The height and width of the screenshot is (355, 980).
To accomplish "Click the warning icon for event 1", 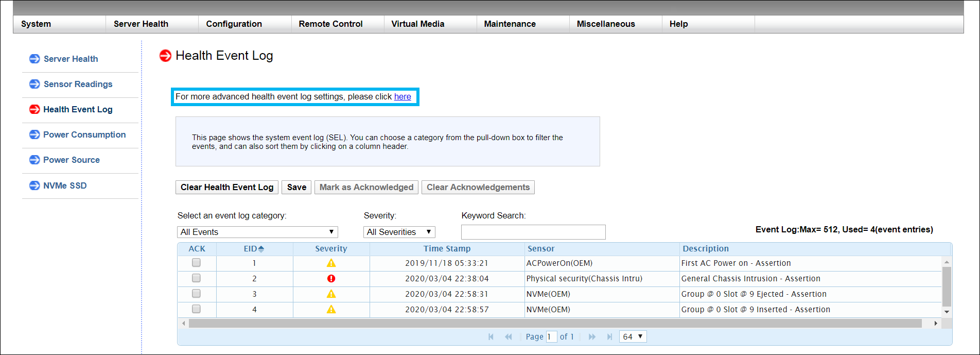I will pos(331,263).
